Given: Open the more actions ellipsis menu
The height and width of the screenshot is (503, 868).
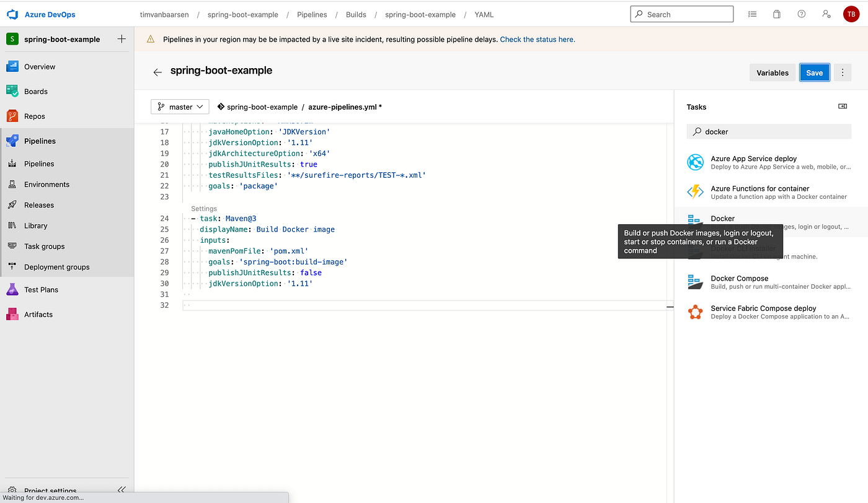Looking at the screenshot, I should click(842, 72).
